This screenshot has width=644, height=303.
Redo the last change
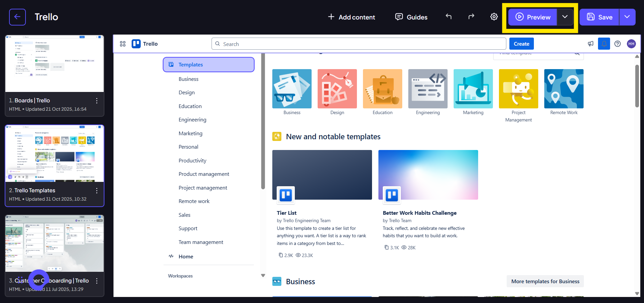click(x=471, y=16)
